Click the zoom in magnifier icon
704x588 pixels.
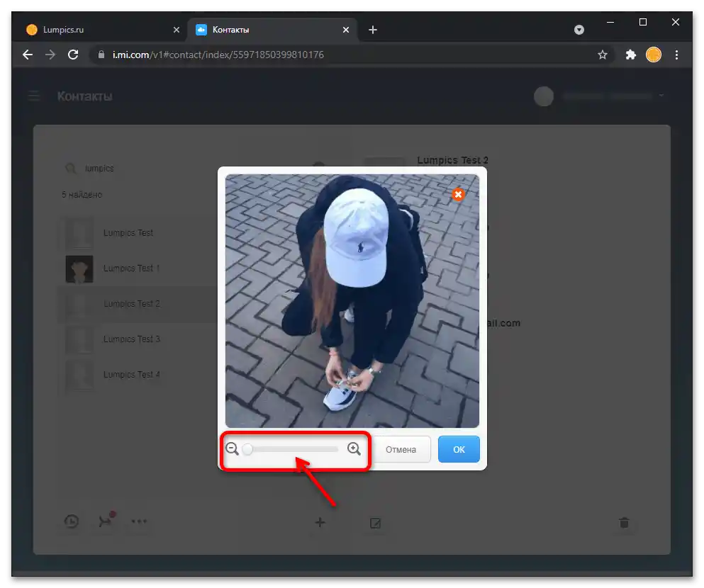354,448
